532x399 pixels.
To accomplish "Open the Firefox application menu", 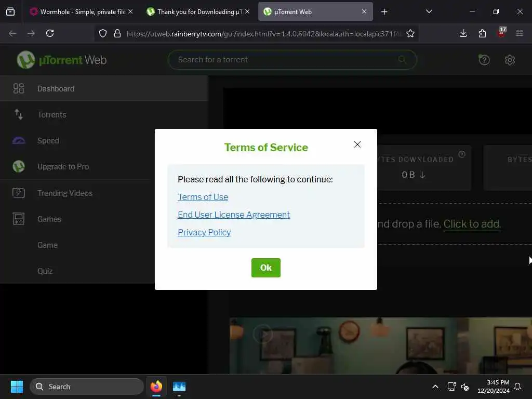I will click(x=520, y=33).
